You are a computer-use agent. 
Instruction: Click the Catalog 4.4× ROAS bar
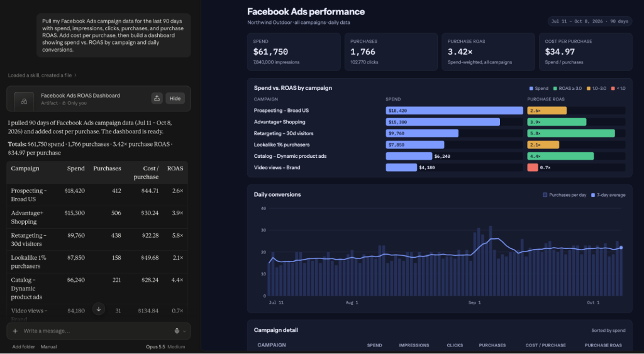(x=560, y=156)
